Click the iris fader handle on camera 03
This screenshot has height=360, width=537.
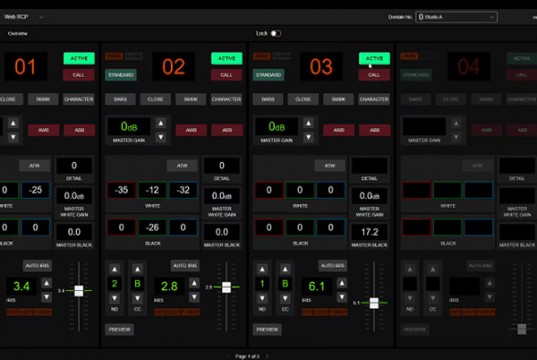tap(374, 303)
